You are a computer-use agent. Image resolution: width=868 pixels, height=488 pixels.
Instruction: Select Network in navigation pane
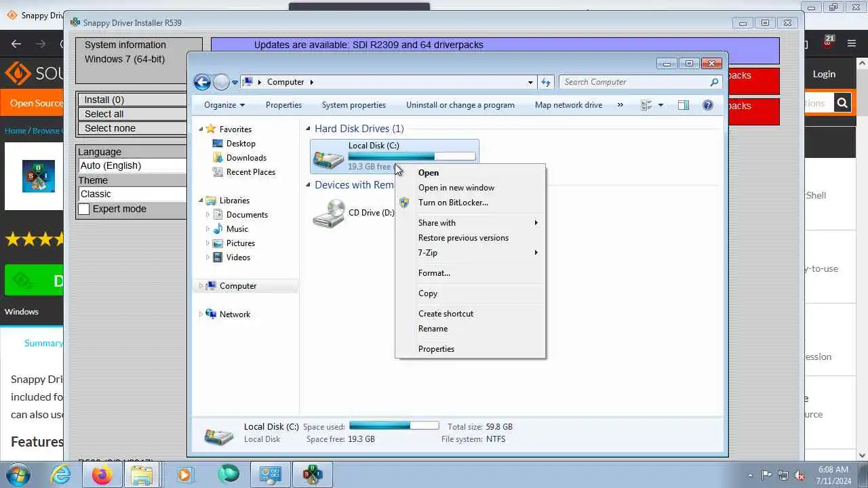click(x=235, y=314)
